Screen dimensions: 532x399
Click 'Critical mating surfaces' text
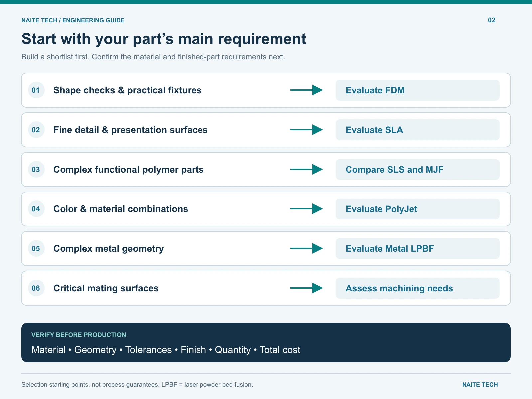click(x=106, y=288)
